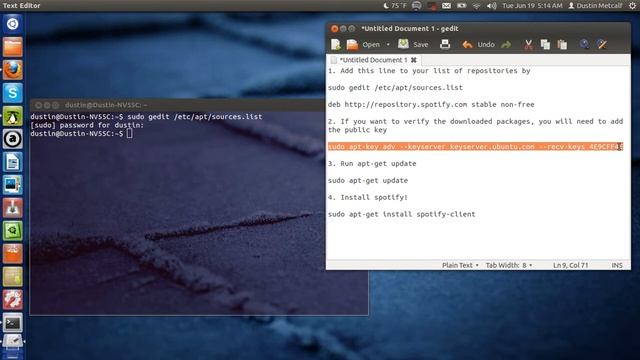Screen dimensions: 640x360
Task: Undo the last action in gedit
Action: 478,44
